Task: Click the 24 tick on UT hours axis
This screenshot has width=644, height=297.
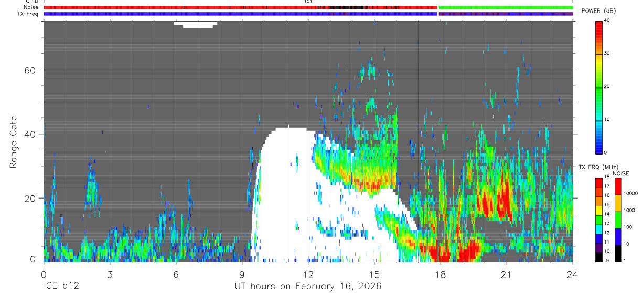Action: click(572, 274)
